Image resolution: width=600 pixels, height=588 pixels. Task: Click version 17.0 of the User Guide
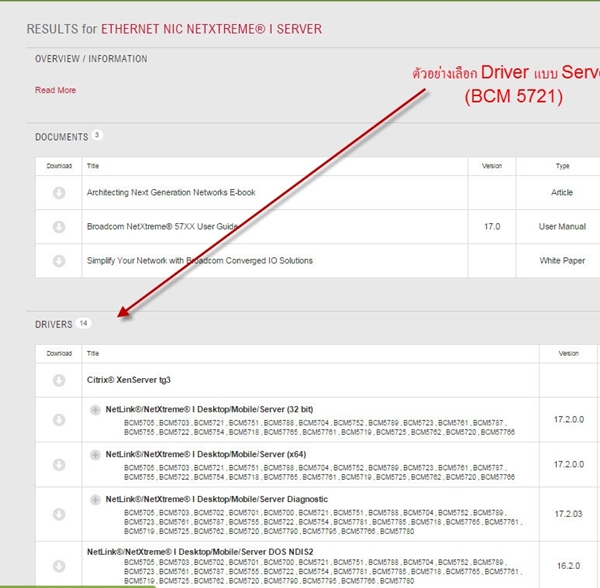[x=492, y=226]
